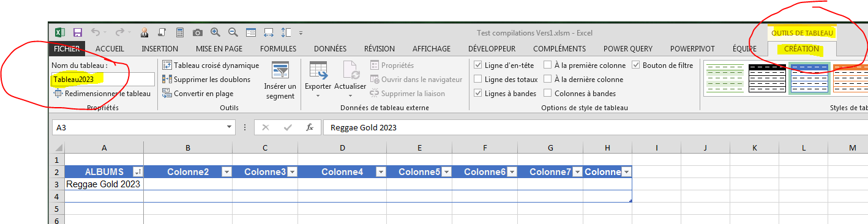This screenshot has width=868, height=224.
Task: Switch to the INSERTION tab
Action: click(x=160, y=49)
